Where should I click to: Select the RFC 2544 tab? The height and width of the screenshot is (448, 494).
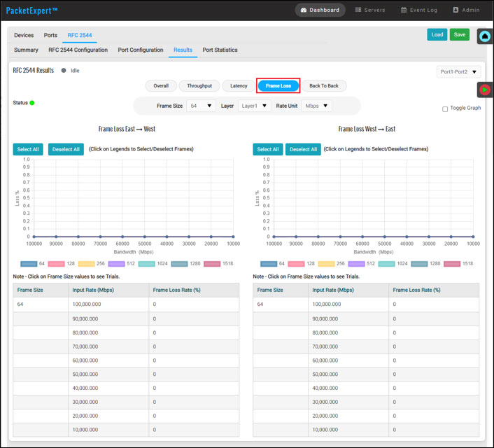pos(80,35)
